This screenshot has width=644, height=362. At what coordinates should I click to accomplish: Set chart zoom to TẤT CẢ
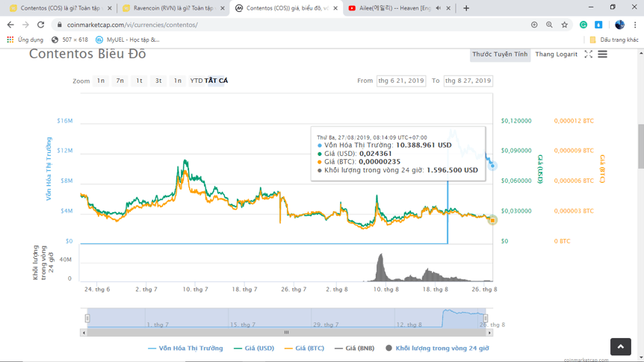[216, 81]
